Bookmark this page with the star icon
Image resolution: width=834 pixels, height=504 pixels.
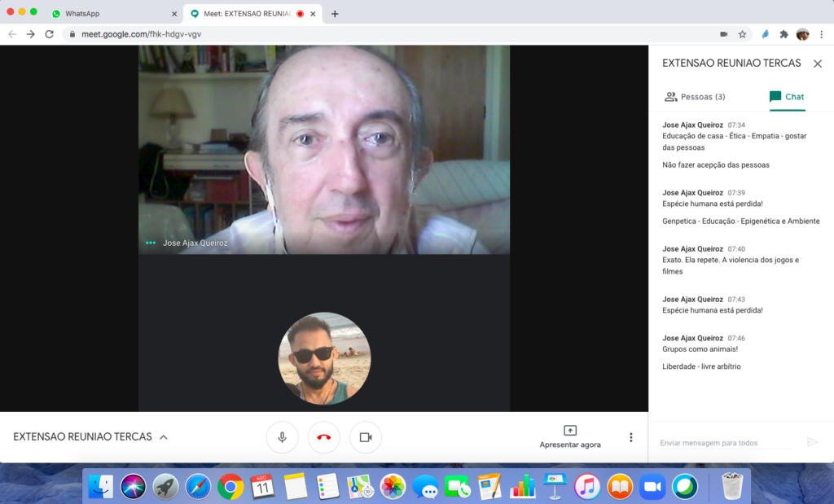[x=742, y=34]
